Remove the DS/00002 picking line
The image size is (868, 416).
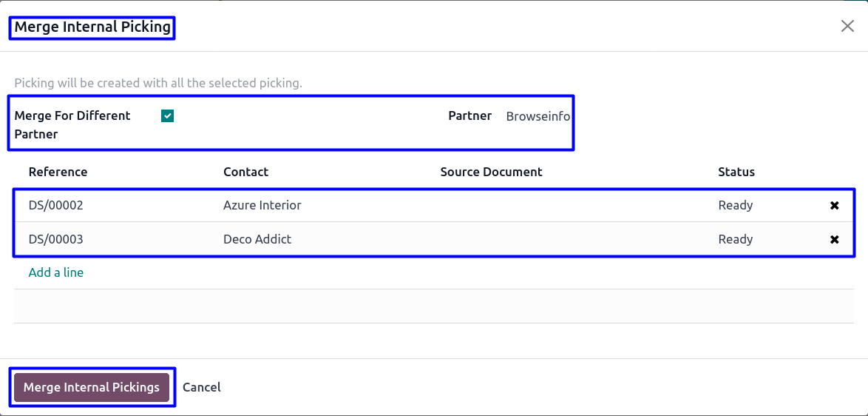835,206
